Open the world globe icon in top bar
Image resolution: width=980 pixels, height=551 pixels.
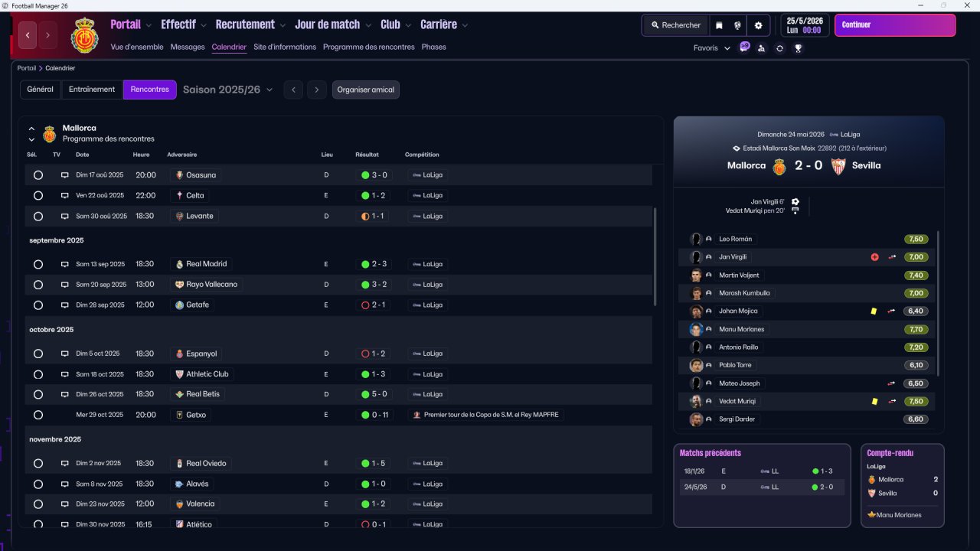click(x=738, y=25)
